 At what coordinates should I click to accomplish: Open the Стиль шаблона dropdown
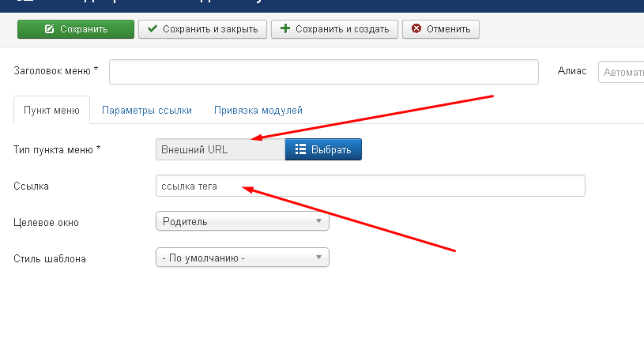[243, 258]
